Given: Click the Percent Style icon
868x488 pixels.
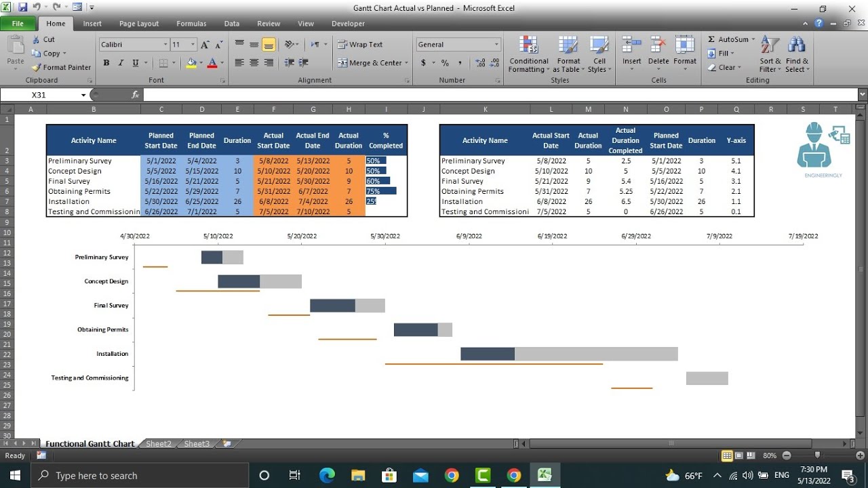Looking at the screenshot, I should [x=445, y=63].
